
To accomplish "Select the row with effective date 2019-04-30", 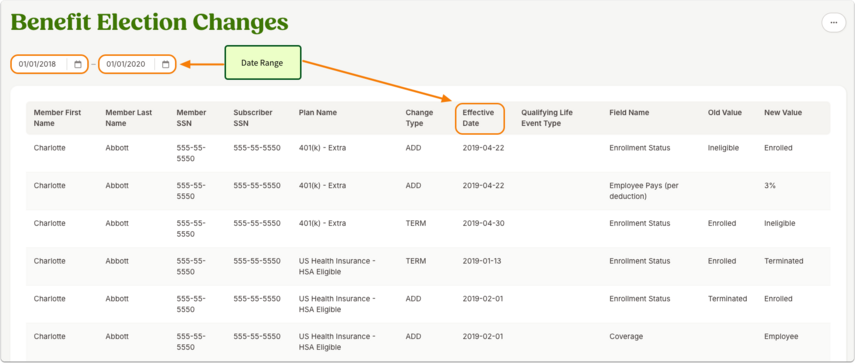I will (x=428, y=229).
